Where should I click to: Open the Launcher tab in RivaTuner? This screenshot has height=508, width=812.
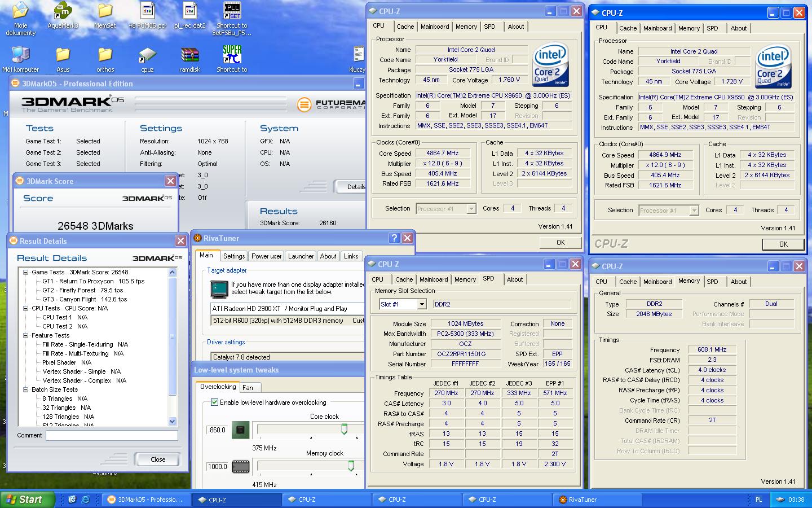[x=301, y=256]
